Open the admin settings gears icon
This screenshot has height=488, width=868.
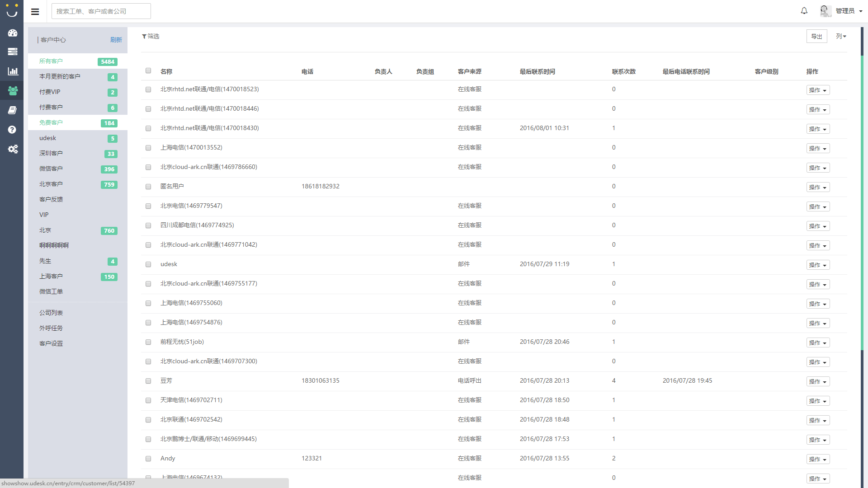pos(12,149)
